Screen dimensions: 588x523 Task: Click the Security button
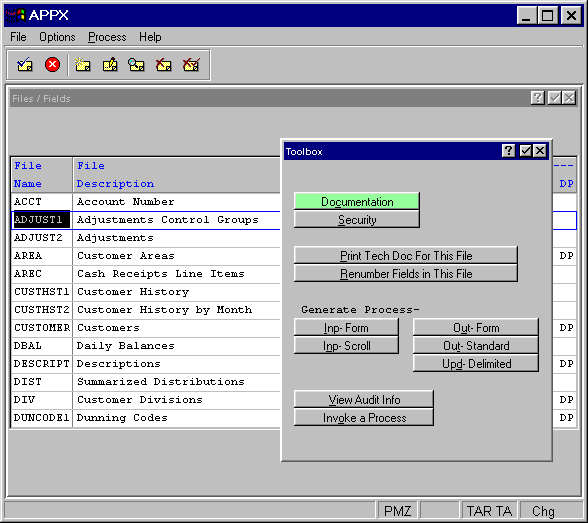click(357, 220)
